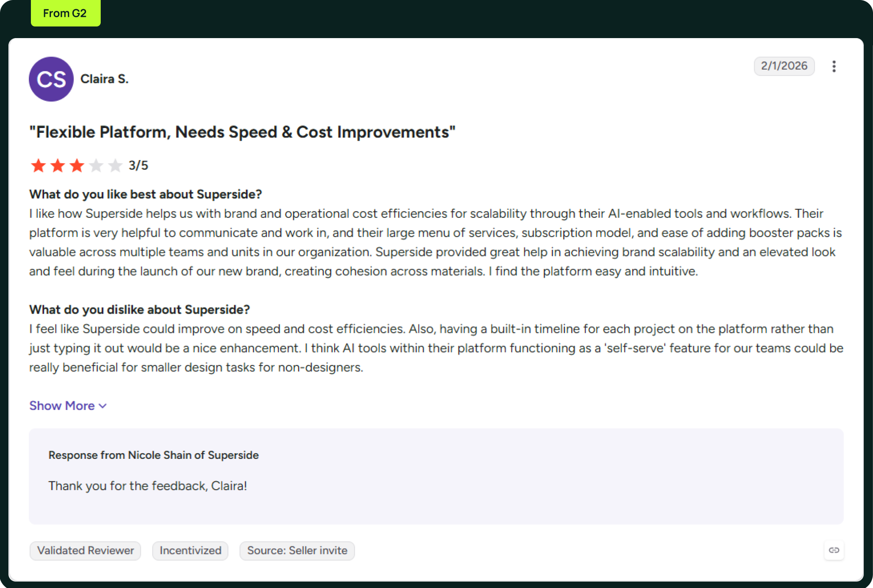Click heading 'What do you like best about Superside?'
This screenshot has width=873, height=588.
pyautogui.click(x=145, y=194)
